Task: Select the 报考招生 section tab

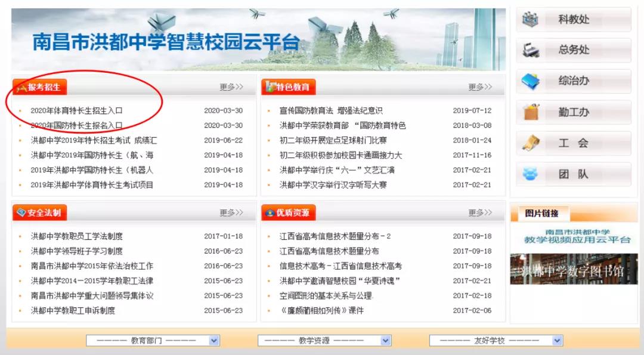Action: (x=39, y=87)
